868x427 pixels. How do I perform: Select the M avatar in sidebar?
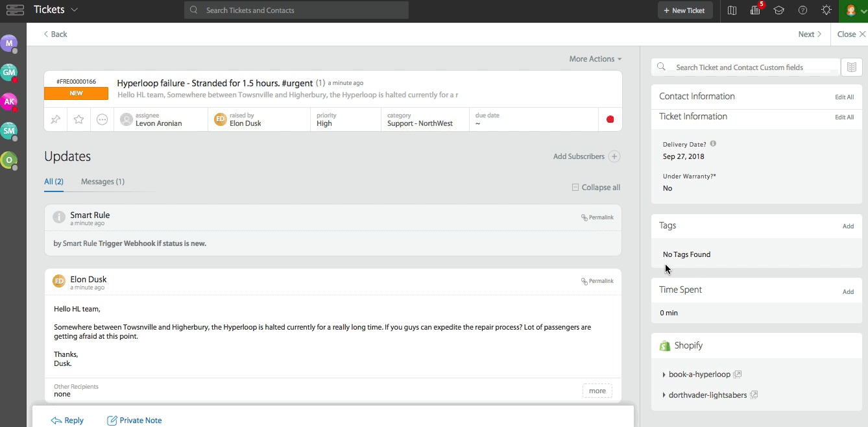point(8,43)
